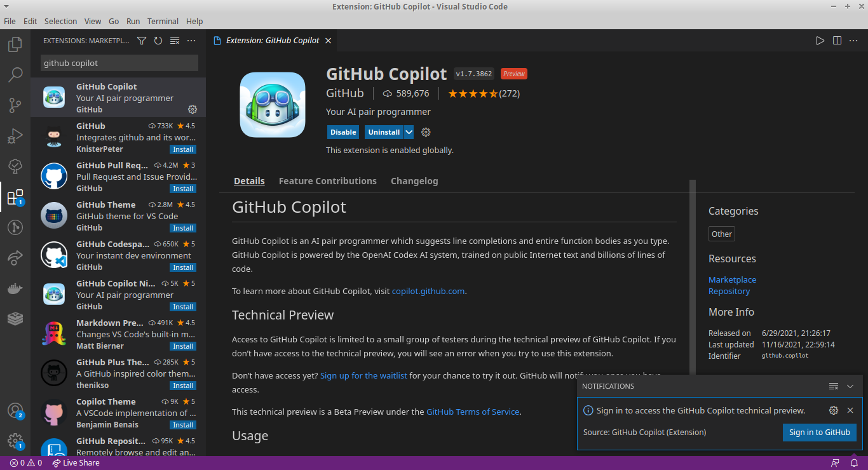
Task: Collapse the notifications panel with chevron
Action: [x=850, y=386]
